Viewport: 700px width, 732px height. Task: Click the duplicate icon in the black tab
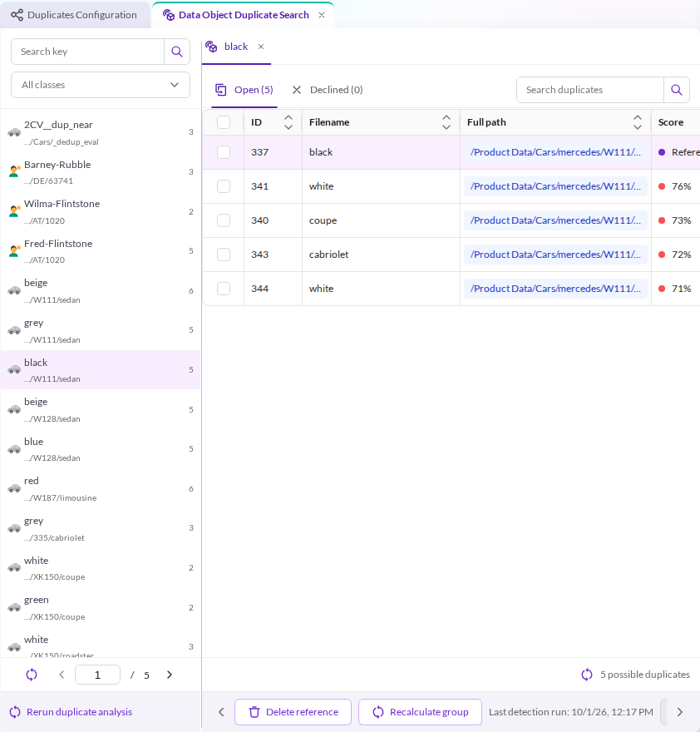tap(211, 47)
